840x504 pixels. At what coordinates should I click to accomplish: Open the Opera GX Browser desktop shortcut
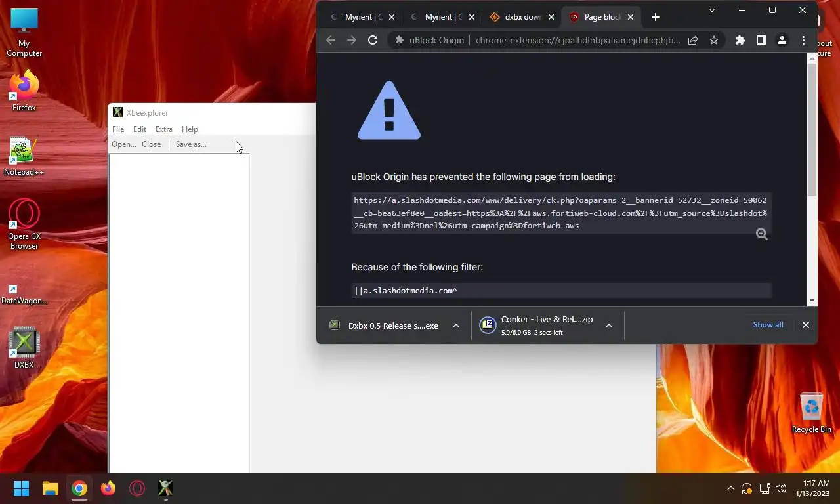click(x=24, y=223)
